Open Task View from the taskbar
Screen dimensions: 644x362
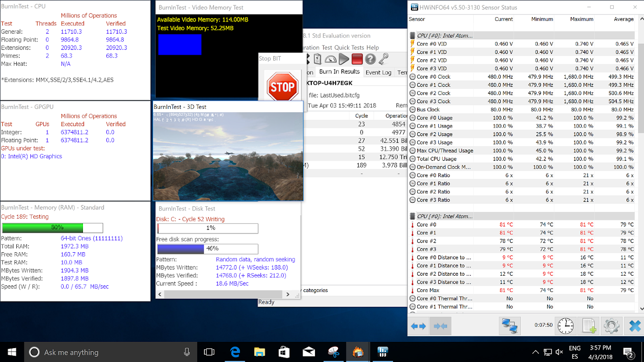coord(209,352)
